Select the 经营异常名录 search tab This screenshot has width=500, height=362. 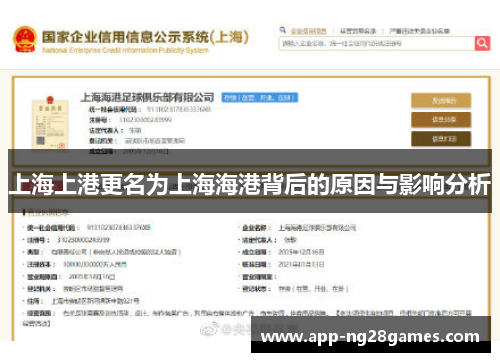click(358, 31)
